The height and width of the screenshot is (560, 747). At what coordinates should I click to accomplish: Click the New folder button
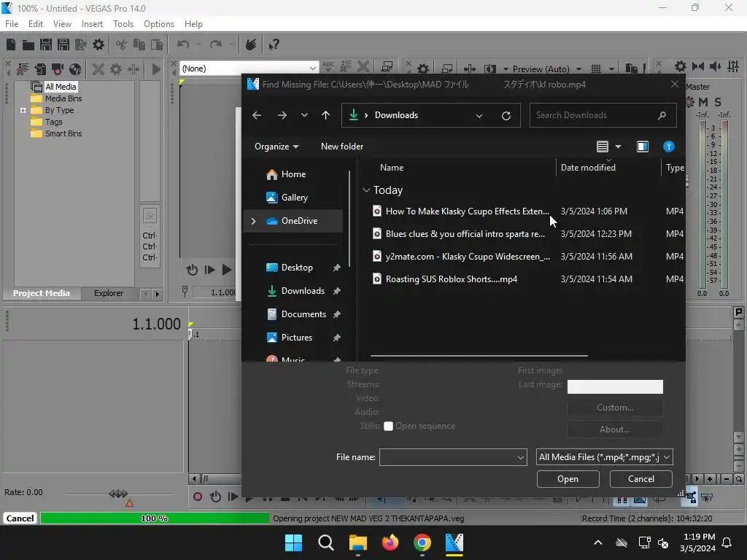tap(342, 147)
